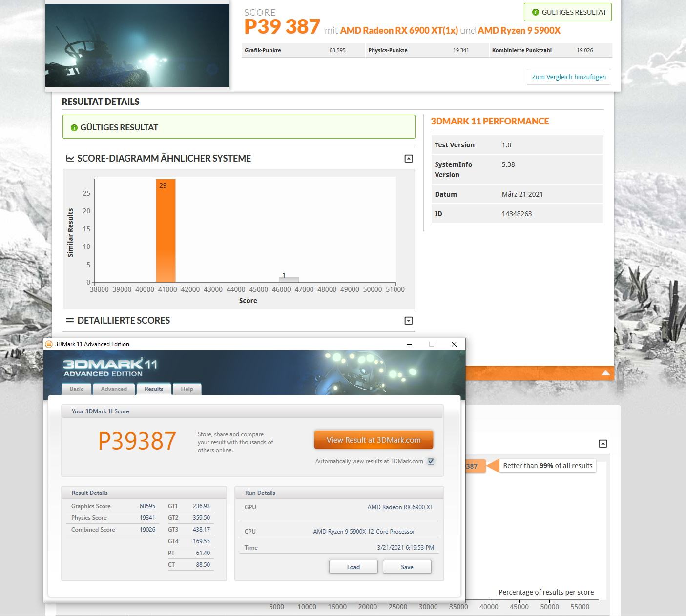686x616 pixels.
Task: Click SystemInfo Version value 5.38
Action: click(x=508, y=164)
